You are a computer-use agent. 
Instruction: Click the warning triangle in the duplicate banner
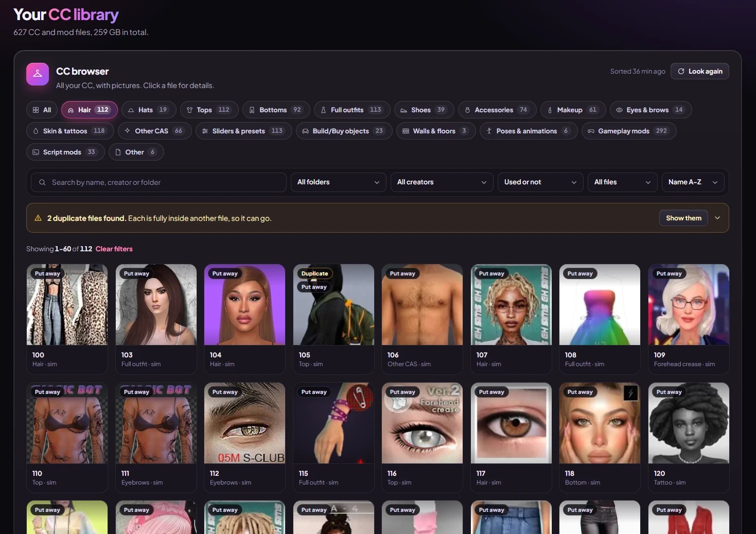[38, 218]
